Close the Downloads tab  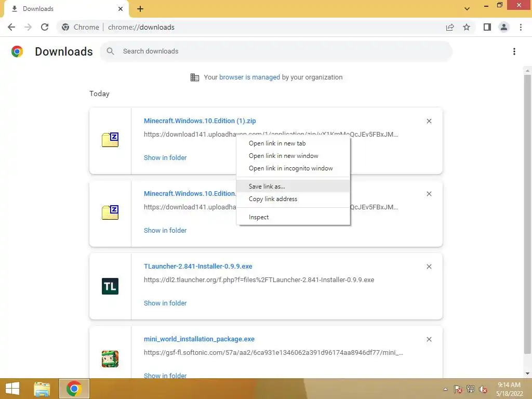click(x=121, y=9)
